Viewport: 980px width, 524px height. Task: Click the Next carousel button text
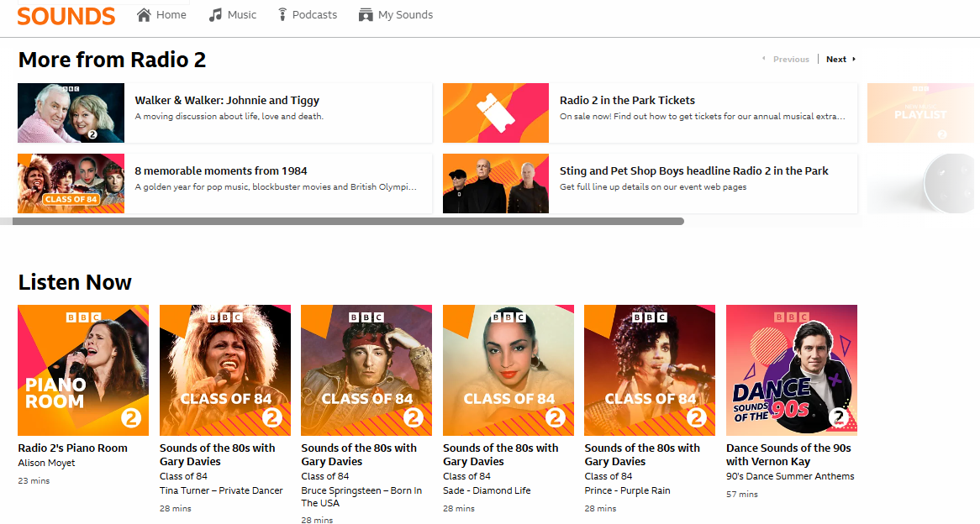[835, 60]
